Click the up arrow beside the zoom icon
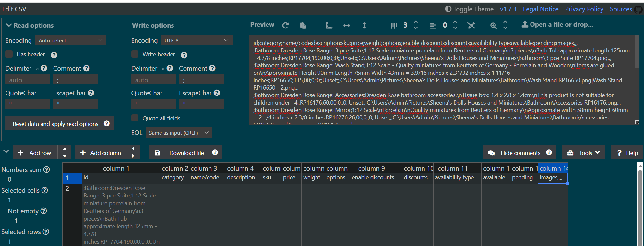 505,22
